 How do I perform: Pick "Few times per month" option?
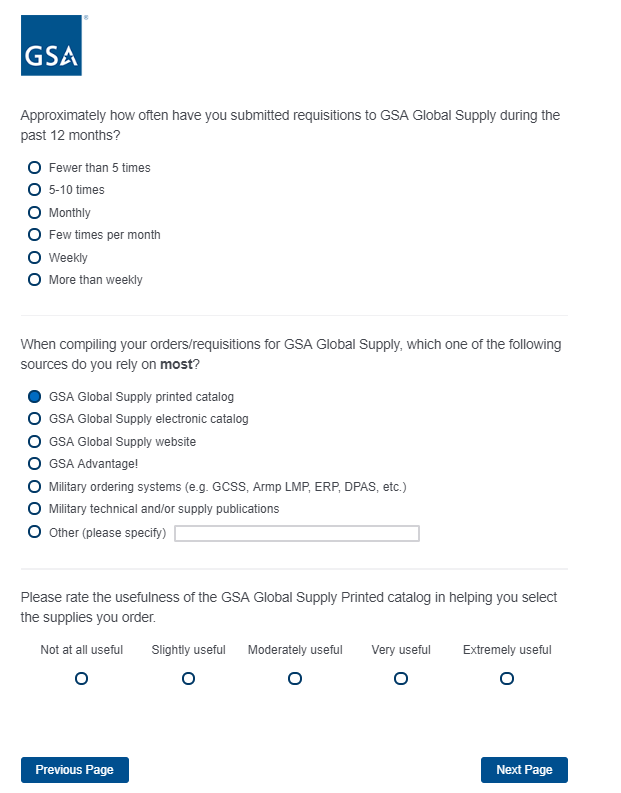(35, 235)
